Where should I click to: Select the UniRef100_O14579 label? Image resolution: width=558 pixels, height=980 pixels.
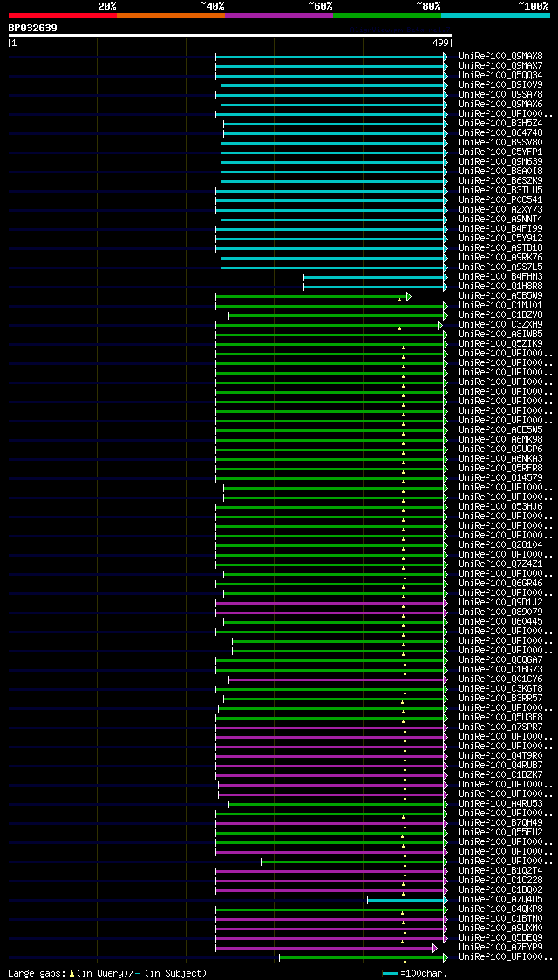tap(500, 478)
